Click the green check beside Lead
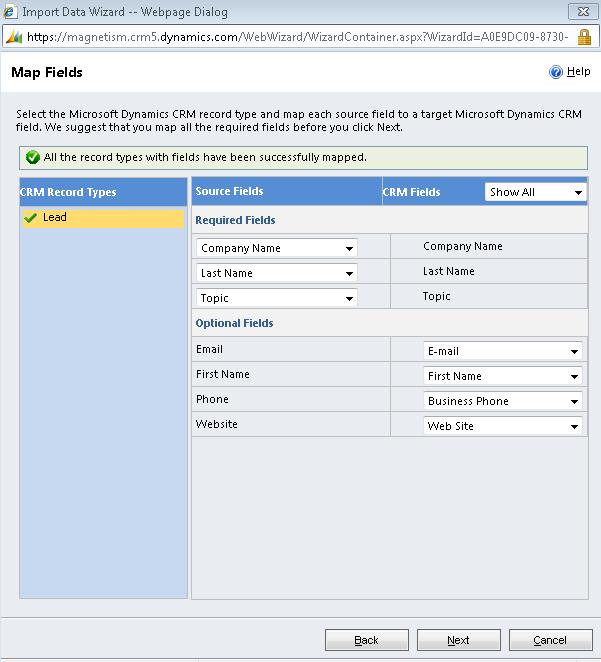This screenshot has width=601, height=662. coord(31,217)
